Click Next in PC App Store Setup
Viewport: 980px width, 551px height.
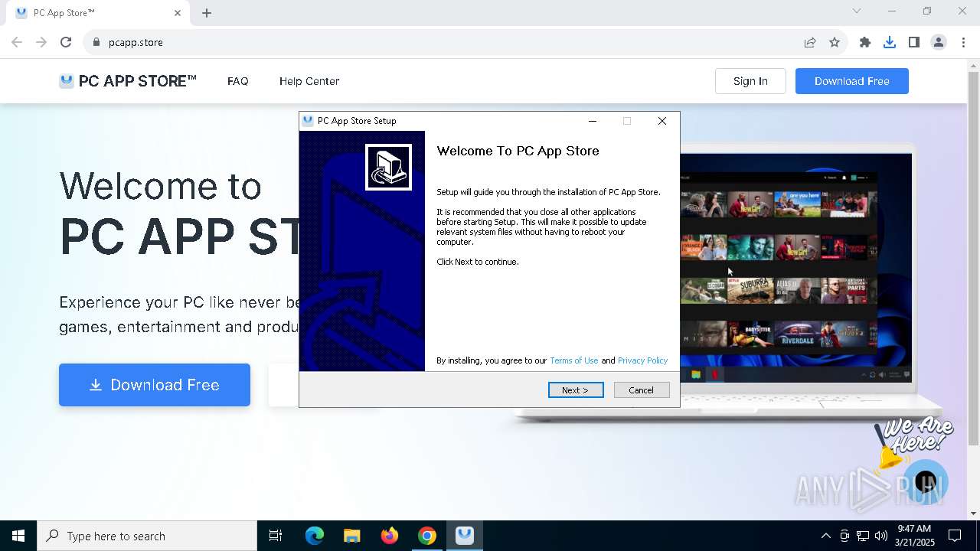coord(576,390)
